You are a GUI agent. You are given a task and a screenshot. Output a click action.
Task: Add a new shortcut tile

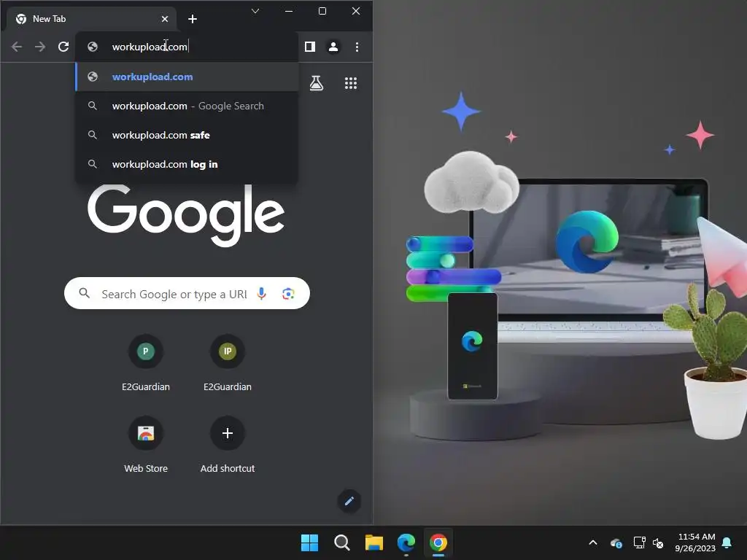tap(228, 444)
